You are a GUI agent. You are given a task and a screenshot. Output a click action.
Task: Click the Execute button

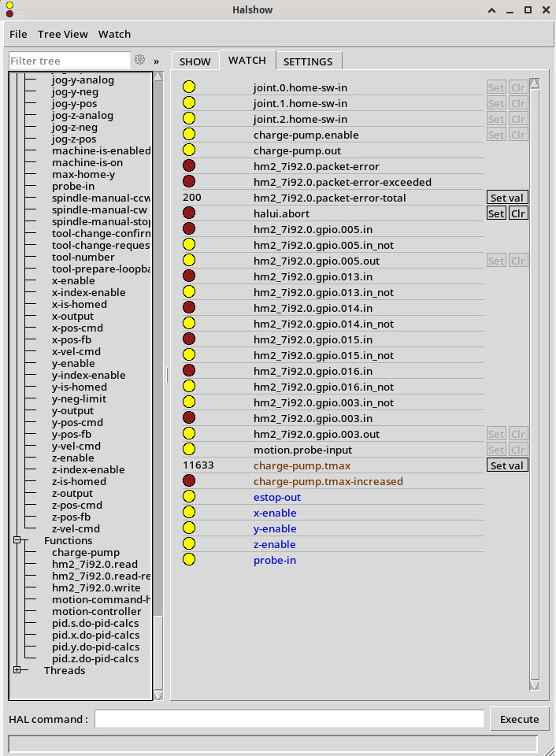[519, 719]
